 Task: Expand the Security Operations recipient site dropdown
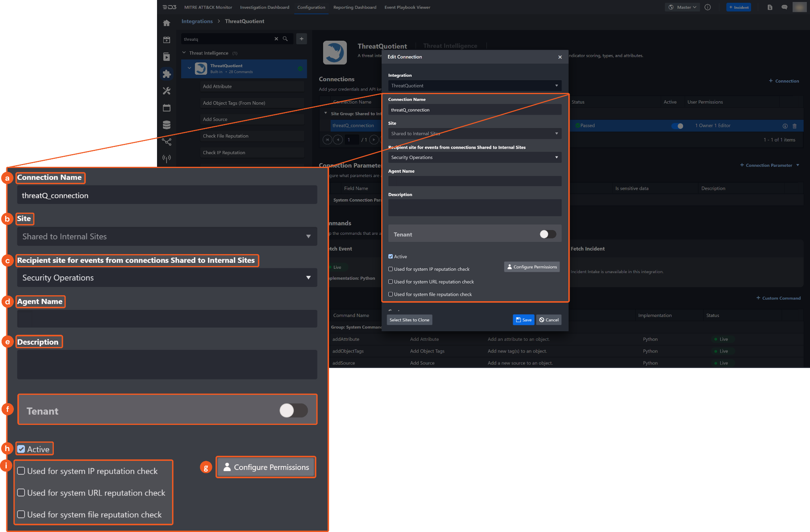coord(475,157)
